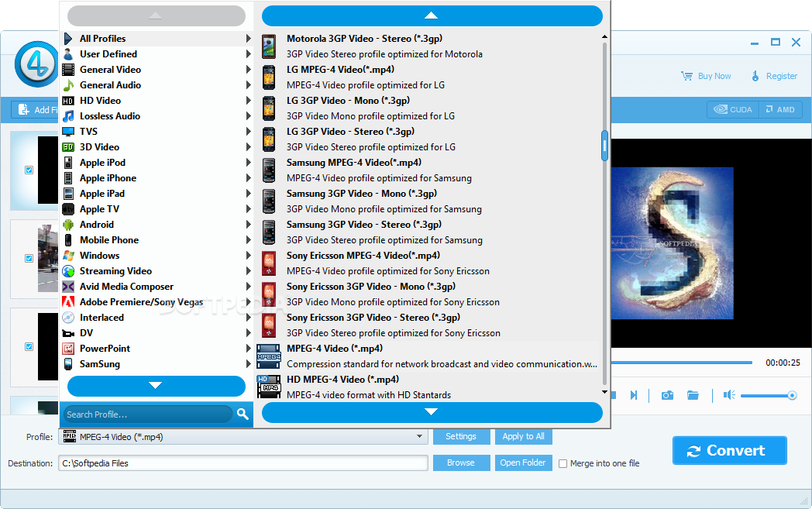Adjust the volume slider handle
Viewport: 812px width, 509px height.
pos(792,396)
